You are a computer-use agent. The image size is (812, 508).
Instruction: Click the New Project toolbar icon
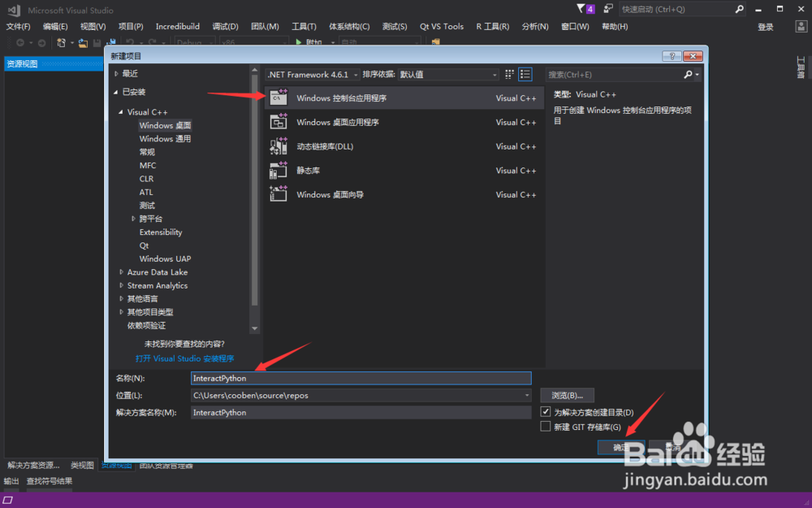pyautogui.click(x=61, y=42)
